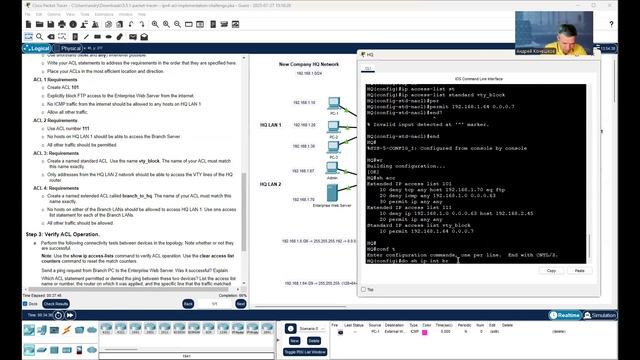
Task: Switch to Simulation mode
Action: click(x=600, y=315)
